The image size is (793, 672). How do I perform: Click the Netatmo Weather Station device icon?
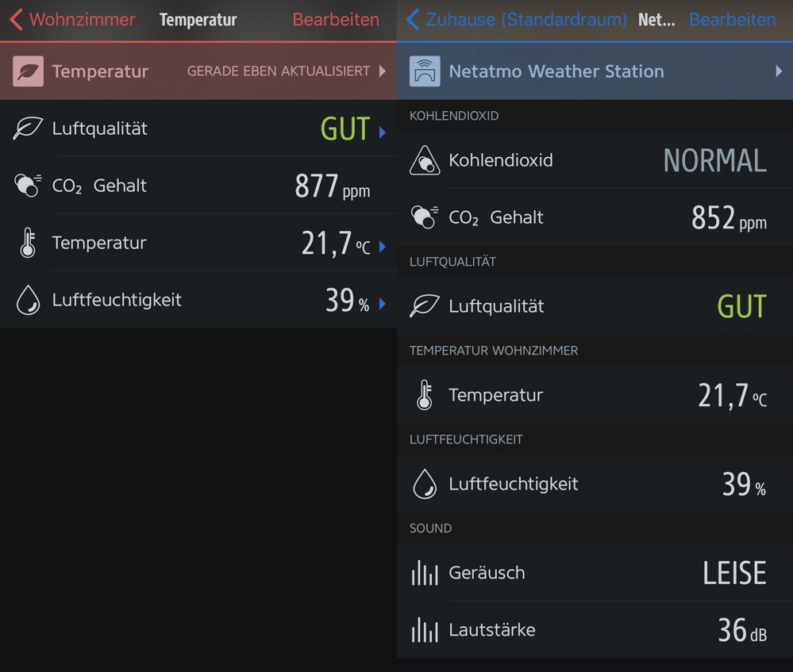425,71
